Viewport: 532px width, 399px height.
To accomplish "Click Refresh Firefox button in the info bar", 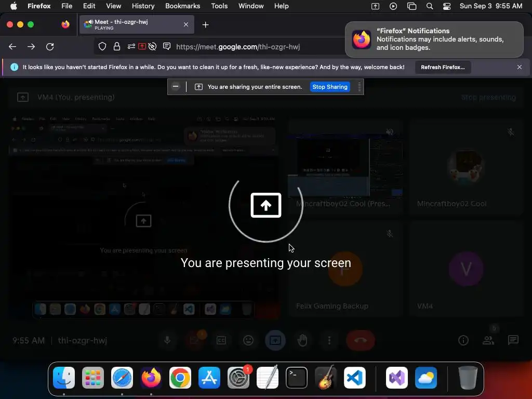I will pyautogui.click(x=443, y=67).
